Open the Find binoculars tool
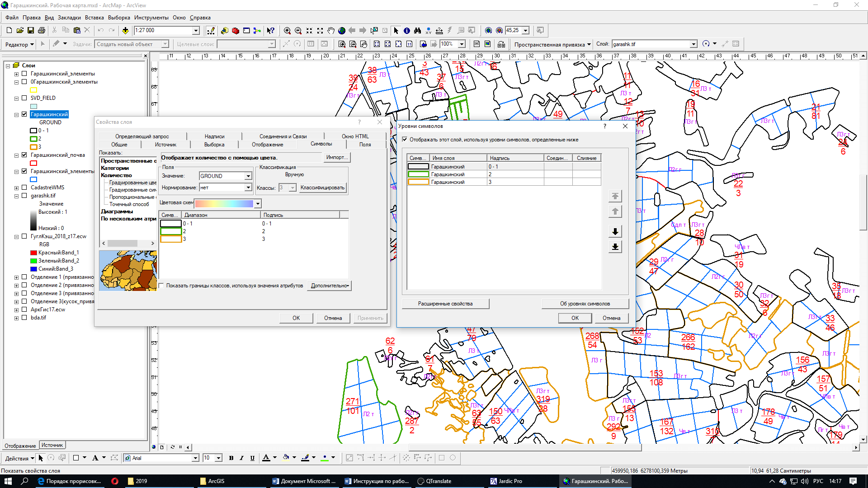This screenshot has height=488, width=868. click(x=417, y=30)
